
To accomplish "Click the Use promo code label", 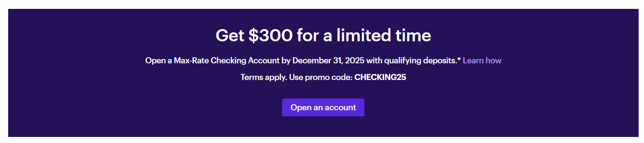I will point(321,78).
